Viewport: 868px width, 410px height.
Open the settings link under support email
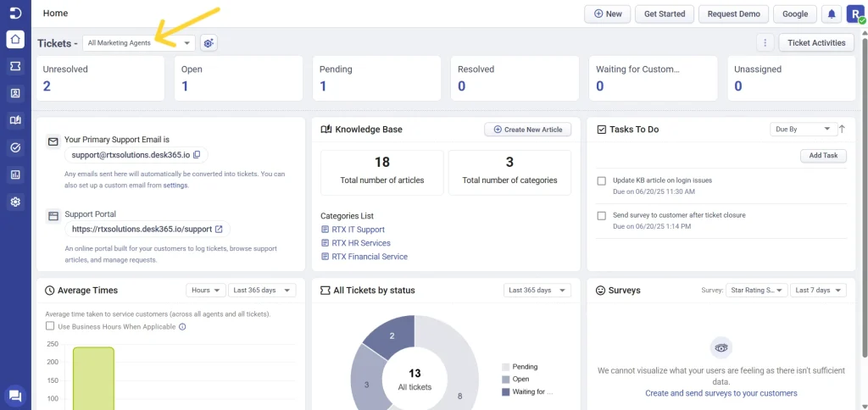point(175,186)
